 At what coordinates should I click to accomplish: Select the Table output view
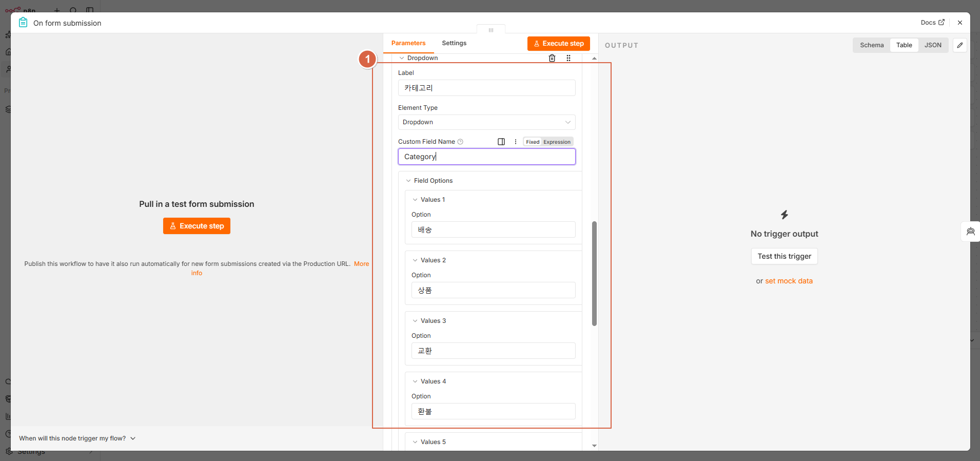point(904,45)
